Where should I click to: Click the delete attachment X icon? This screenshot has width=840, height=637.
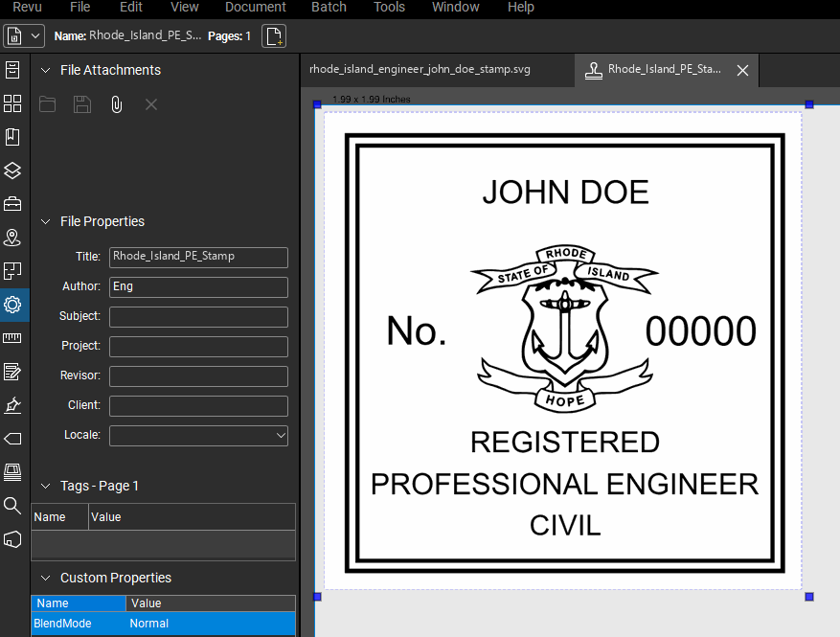click(151, 104)
